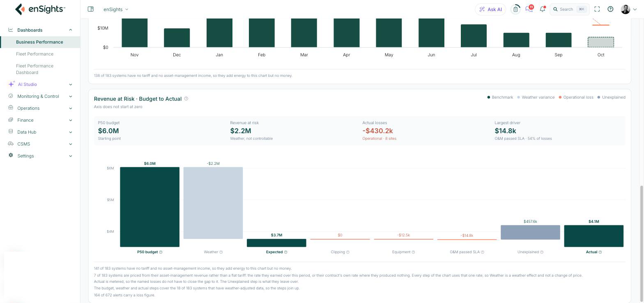Select Business Performance dashboard
Screen dimensions: 644x303
[x=40, y=42]
